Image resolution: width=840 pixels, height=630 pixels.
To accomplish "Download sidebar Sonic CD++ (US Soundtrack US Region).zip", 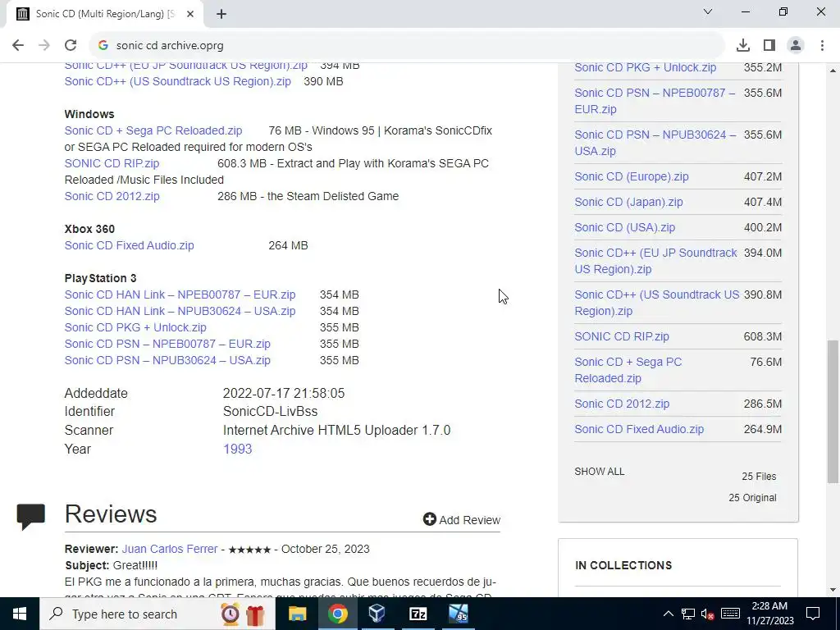I will pos(657,303).
